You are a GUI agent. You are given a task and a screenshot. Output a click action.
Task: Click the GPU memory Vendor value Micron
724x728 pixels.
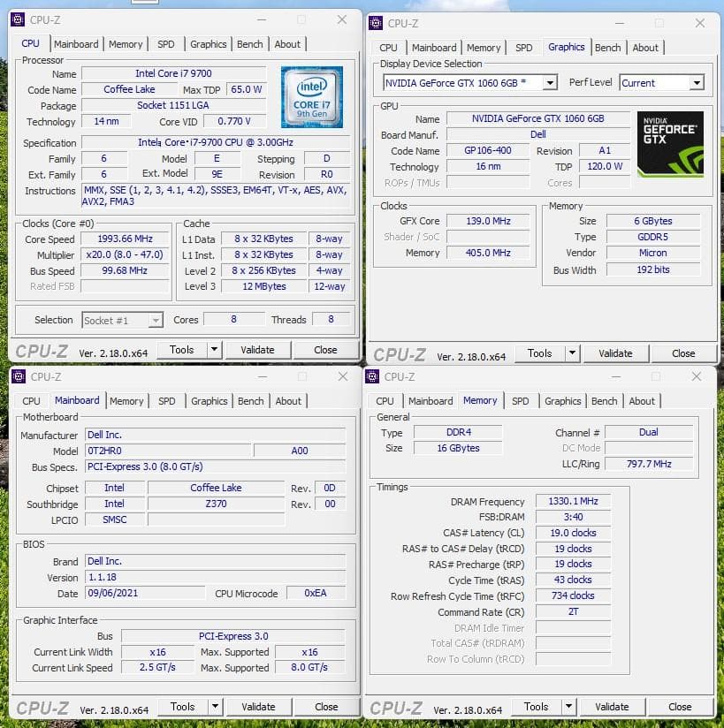pos(653,253)
